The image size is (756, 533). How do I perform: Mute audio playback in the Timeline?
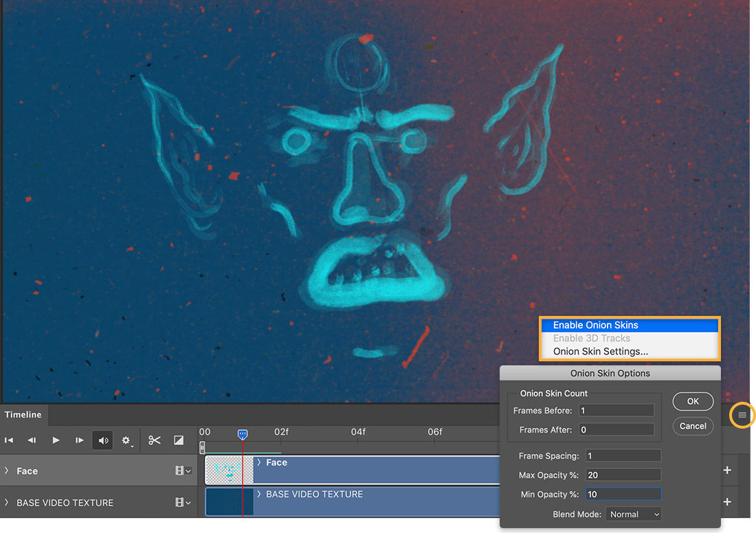pos(102,440)
